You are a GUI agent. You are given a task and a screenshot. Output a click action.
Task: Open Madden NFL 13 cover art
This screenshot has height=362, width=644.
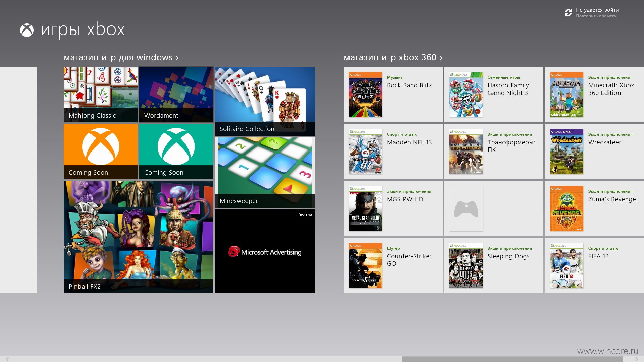coord(365,152)
